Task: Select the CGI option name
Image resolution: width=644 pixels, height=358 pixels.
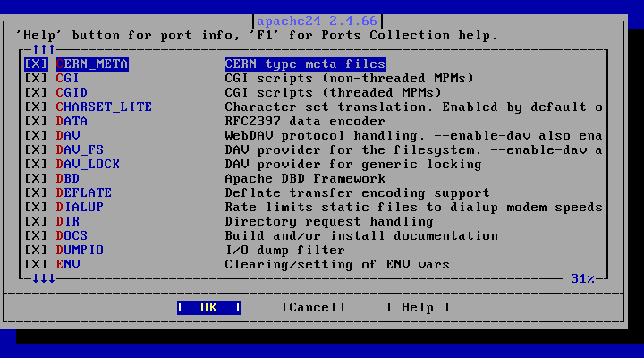Action: coord(68,79)
